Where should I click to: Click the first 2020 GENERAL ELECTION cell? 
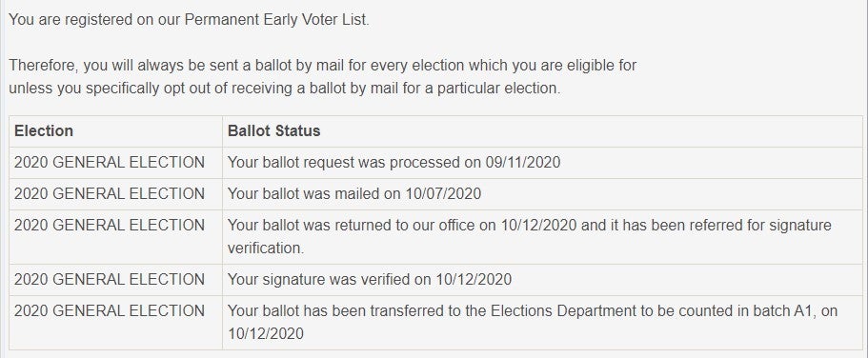[x=109, y=163]
